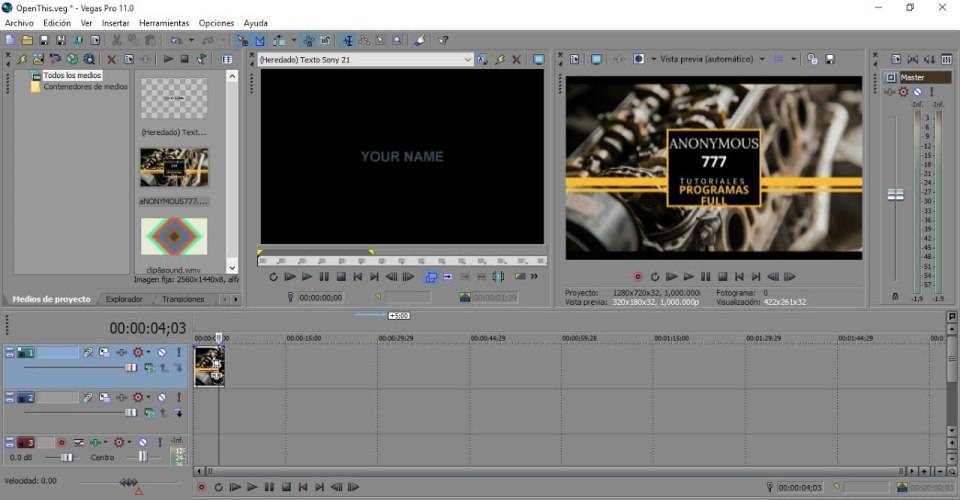The image size is (960, 500).
Task: Mute the Master bus output
Action: tap(917, 92)
